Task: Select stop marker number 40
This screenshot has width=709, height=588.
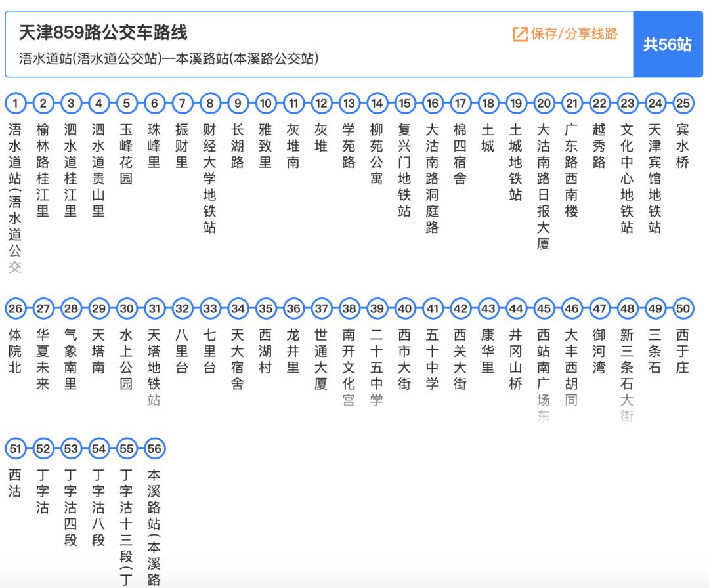Action: click(404, 308)
